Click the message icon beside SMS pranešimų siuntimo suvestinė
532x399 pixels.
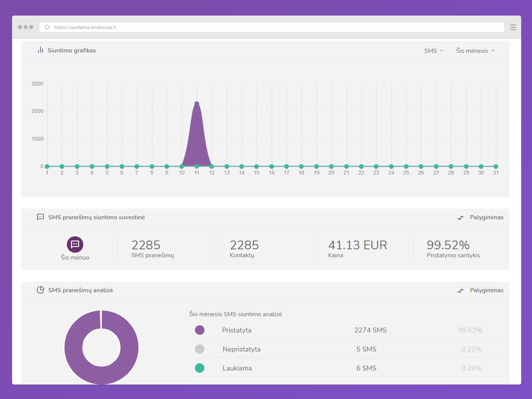tap(40, 217)
